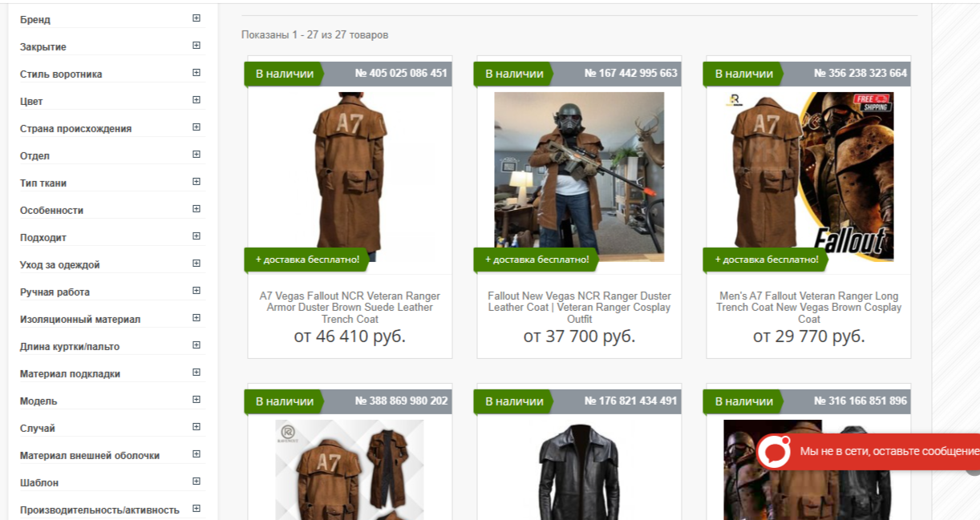Click the brown A7 coat image, item 405 025 086 451
The width and height of the screenshot is (980, 520).
point(350,177)
